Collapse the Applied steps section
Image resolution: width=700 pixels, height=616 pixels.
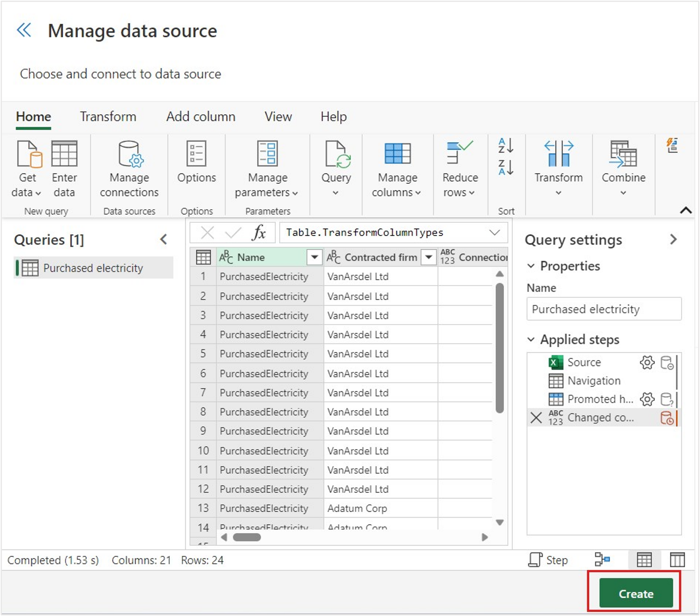pyautogui.click(x=531, y=340)
